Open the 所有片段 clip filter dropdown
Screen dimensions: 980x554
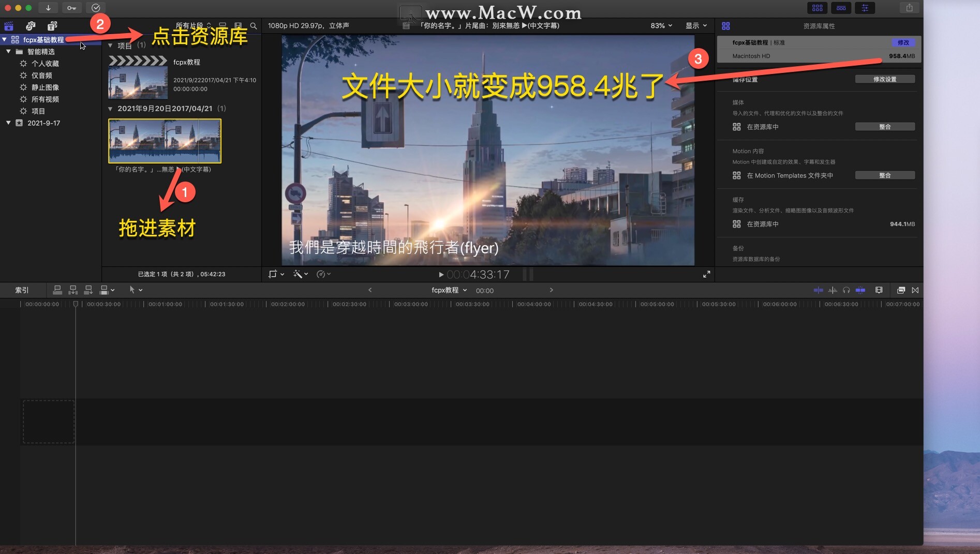tap(194, 25)
